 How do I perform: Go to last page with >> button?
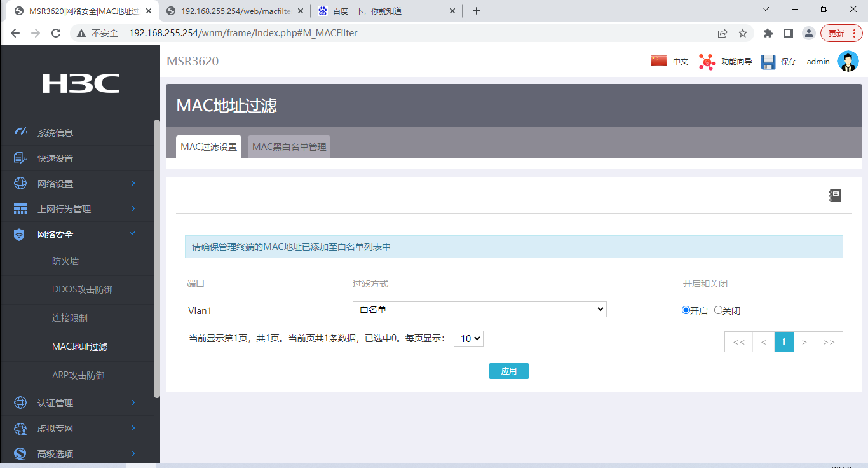tap(829, 342)
